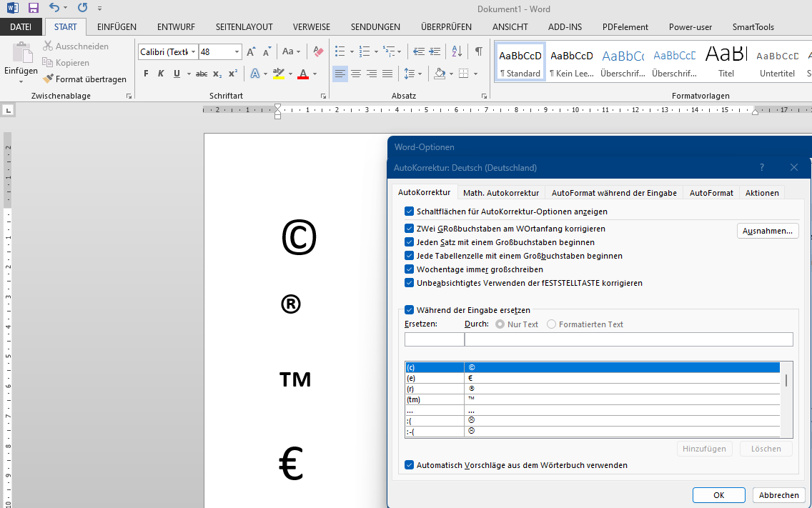
Task: Open the line spacing dropdown
Action: [x=420, y=74]
